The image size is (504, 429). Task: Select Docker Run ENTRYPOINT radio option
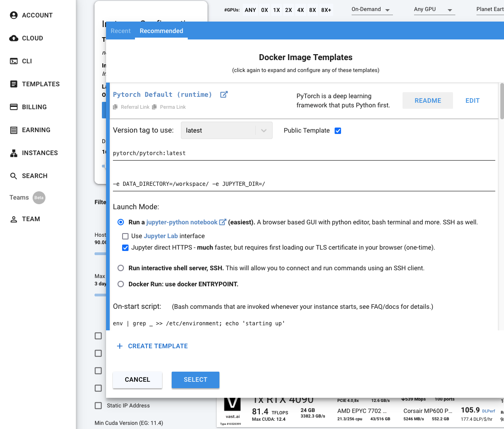tap(121, 284)
